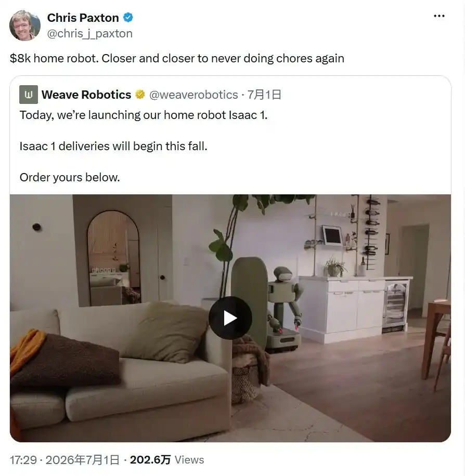Click the arched mirror in the video preview
Image resolution: width=465 pixels, height=476 pixels.
pos(114,257)
